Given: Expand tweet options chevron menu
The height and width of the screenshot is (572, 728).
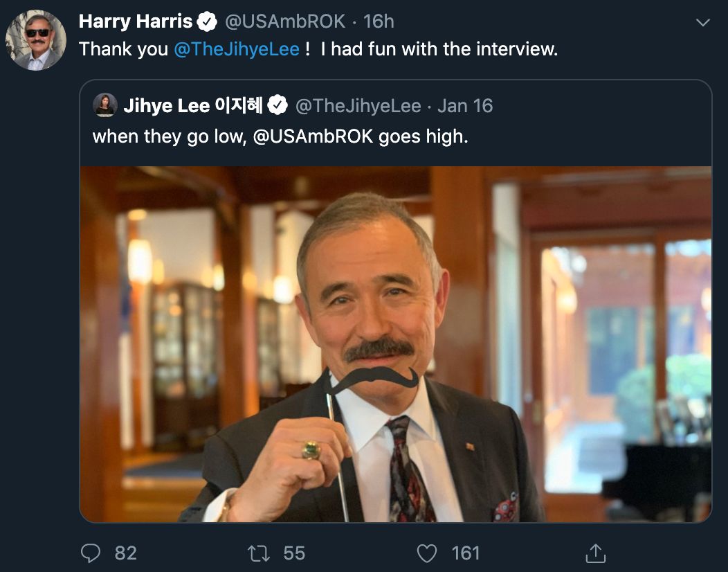Looking at the screenshot, I should click(702, 23).
